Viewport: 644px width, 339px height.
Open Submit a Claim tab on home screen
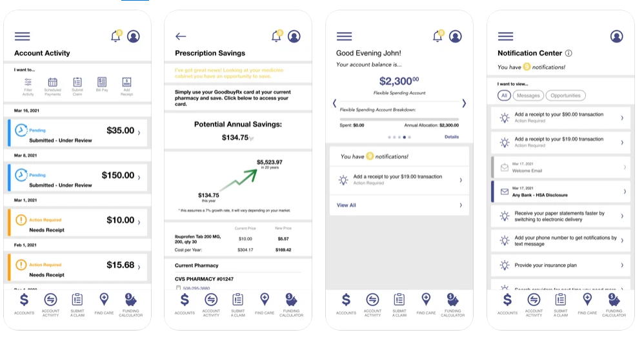pos(399,305)
